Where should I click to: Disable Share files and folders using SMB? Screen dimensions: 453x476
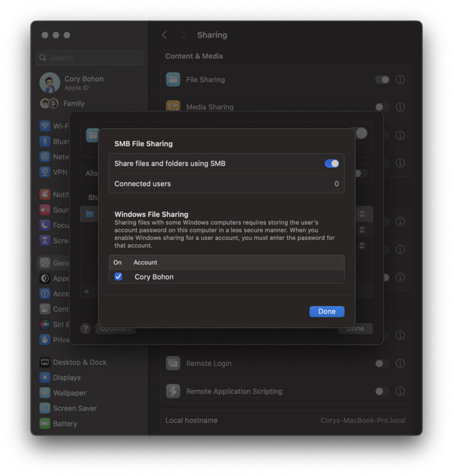tap(331, 163)
